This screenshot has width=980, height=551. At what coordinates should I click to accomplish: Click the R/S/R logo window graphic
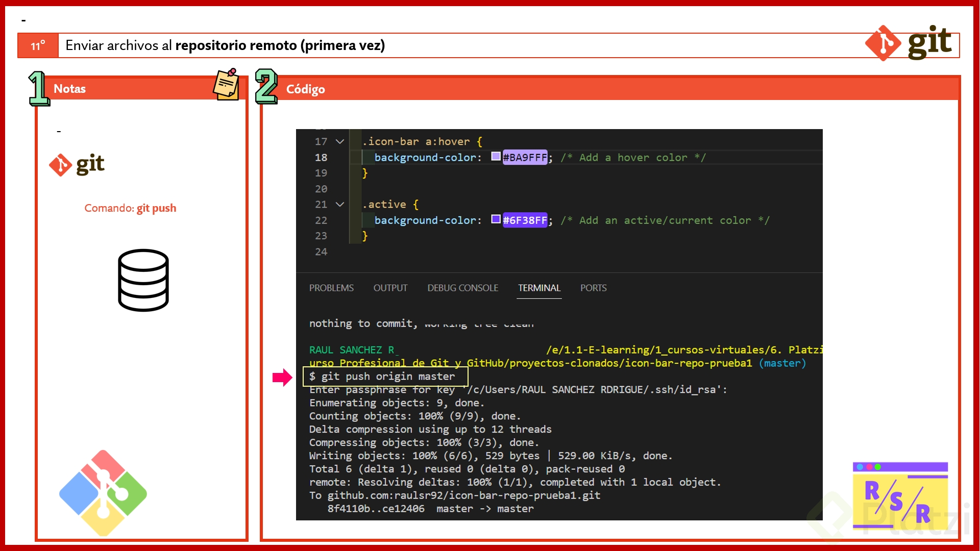900,495
